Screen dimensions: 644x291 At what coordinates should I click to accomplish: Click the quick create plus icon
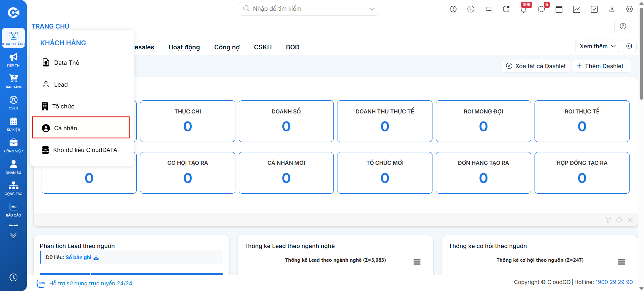pyautogui.click(x=471, y=9)
